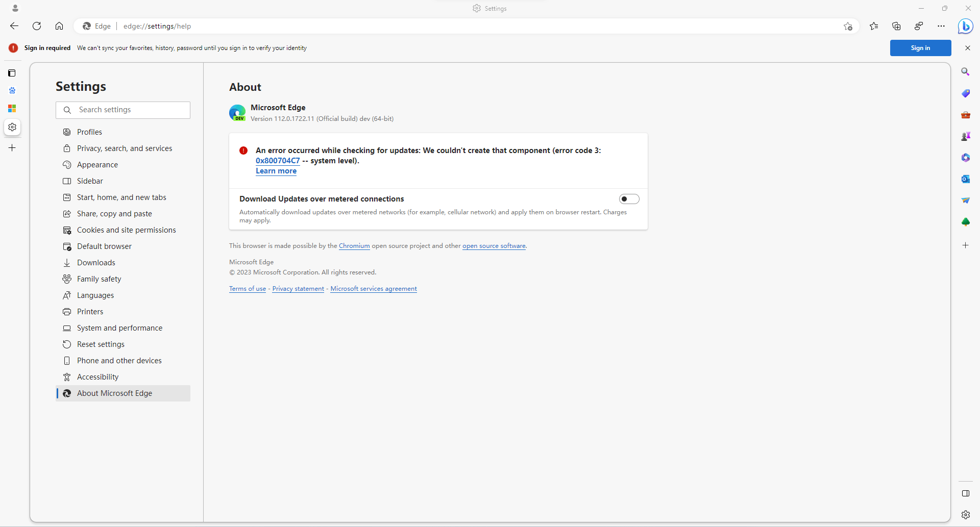Open the Chromium project link

pyautogui.click(x=354, y=246)
